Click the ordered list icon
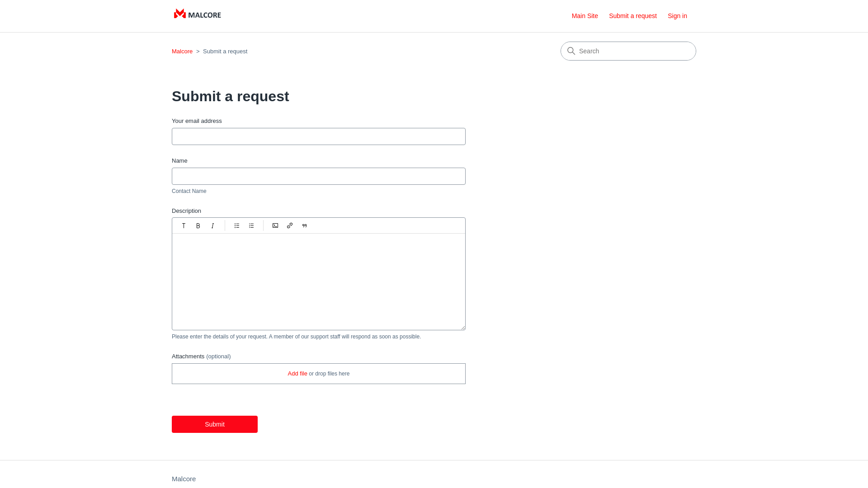 pos(251,225)
